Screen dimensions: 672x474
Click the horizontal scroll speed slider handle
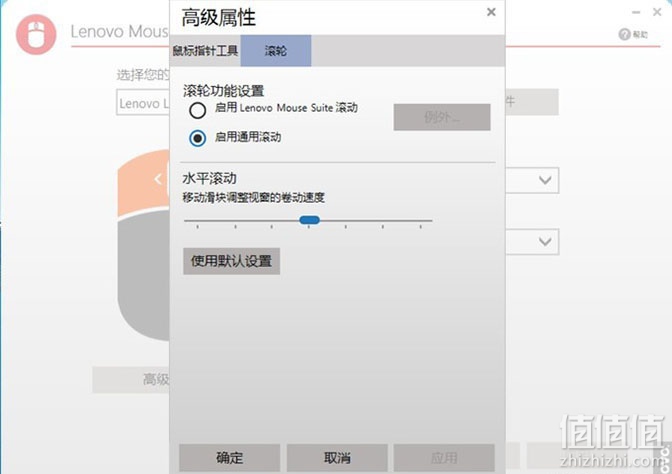coord(309,220)
